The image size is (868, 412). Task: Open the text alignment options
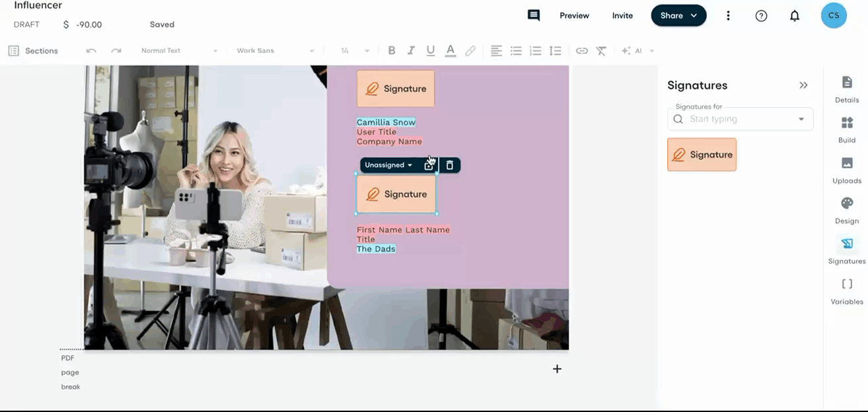pos(496,51)
